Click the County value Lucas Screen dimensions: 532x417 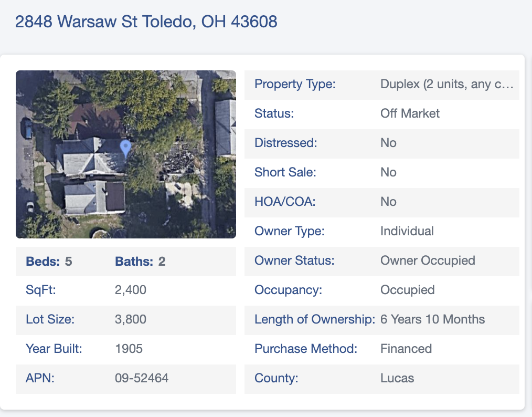(397, 378)
